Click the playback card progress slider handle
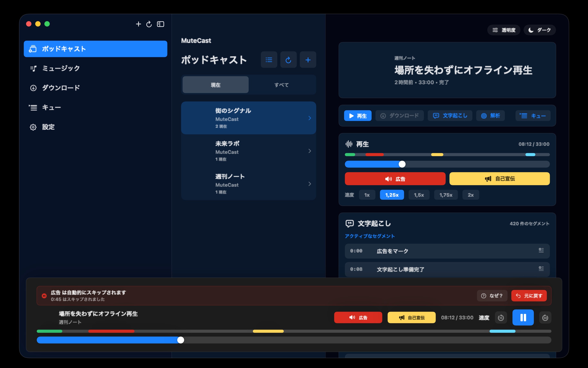Viewport: 588px width, 368px height. (x=402, y=164)
